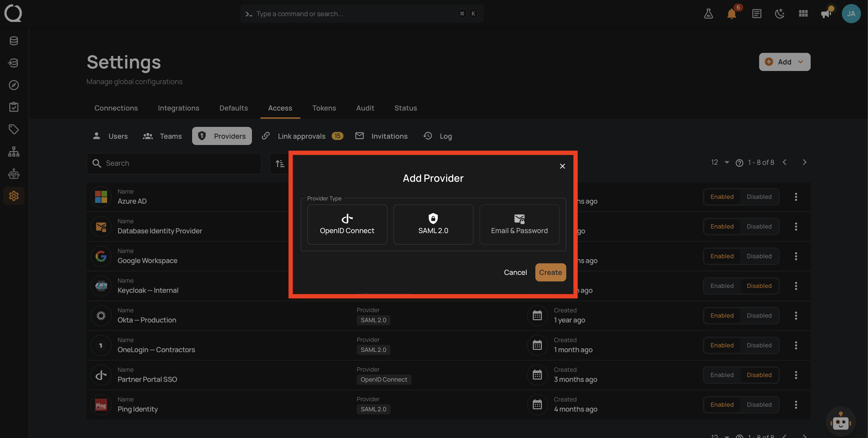Set Database Identity Provider to Disabled
The image size is (868, 438).
pos(759,226)
